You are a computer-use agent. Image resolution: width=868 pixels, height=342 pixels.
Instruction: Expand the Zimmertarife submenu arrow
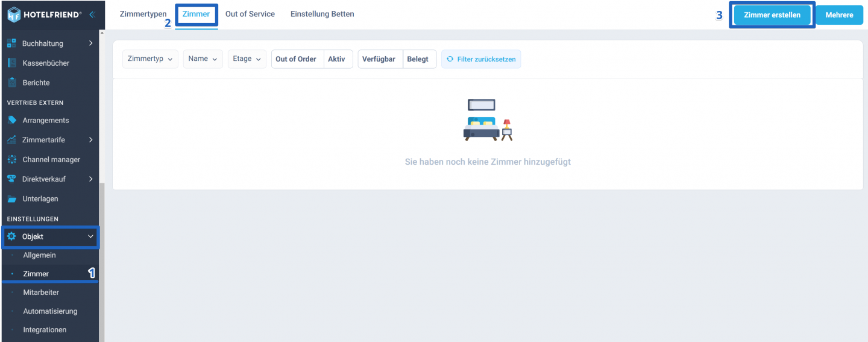pos(90,140)
